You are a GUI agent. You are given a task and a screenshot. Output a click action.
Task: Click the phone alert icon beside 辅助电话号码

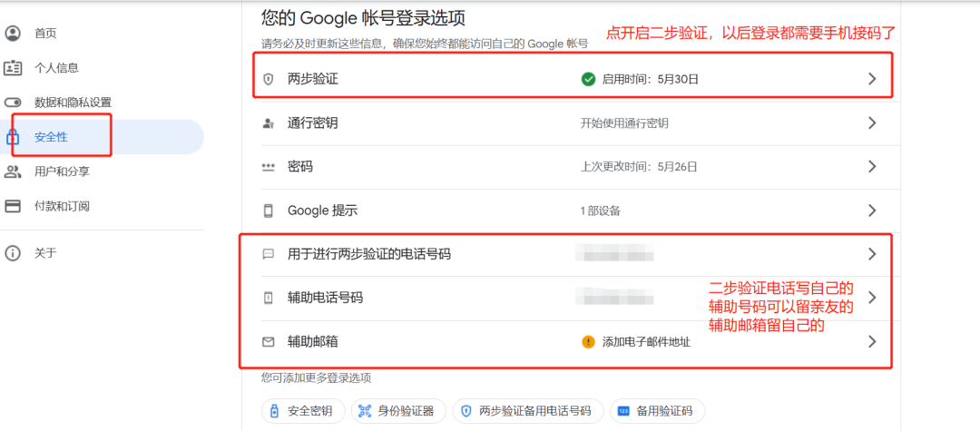pyautogui.click(x=268, y=298)
